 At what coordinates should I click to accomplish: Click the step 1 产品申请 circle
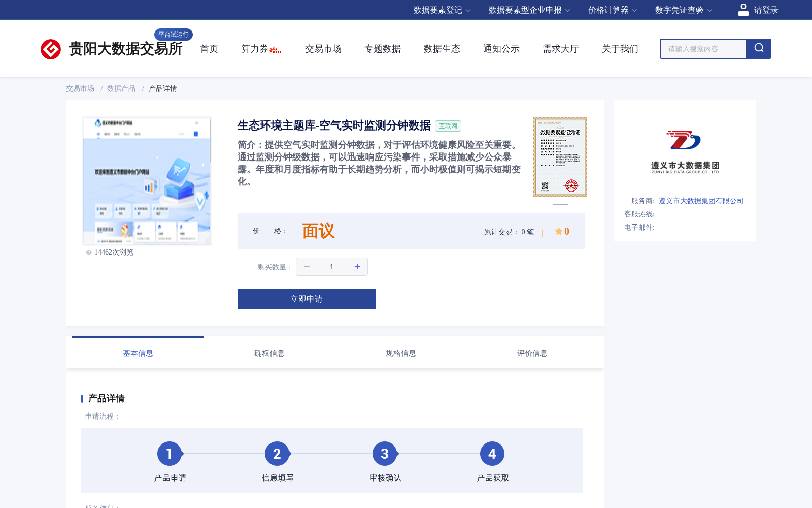170,454
